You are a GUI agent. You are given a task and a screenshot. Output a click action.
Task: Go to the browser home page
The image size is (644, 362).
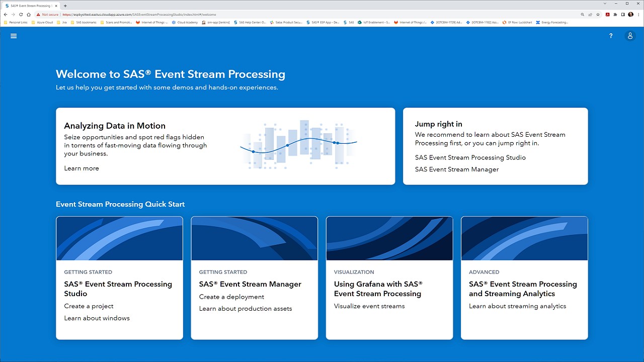click(29, 15)
